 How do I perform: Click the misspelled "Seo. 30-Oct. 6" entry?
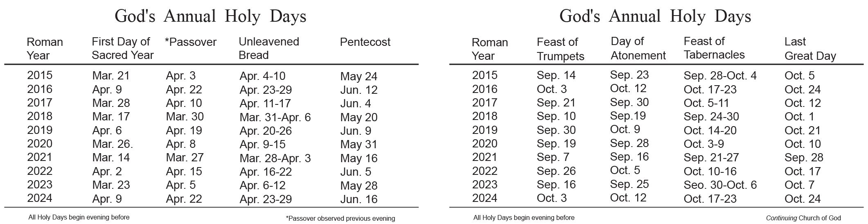click(720, 185)
